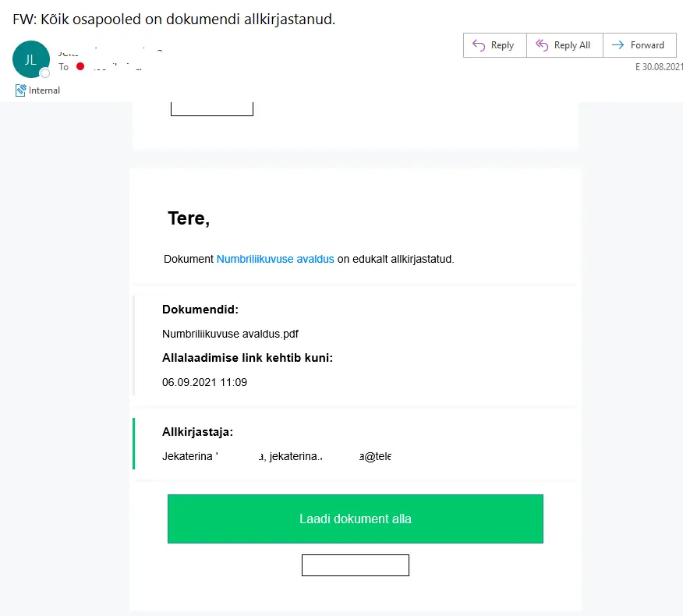Open the Numbriliikuvuse avaldus hyperlink
This screenshot has width=683, height=616.
click(275, 259)
